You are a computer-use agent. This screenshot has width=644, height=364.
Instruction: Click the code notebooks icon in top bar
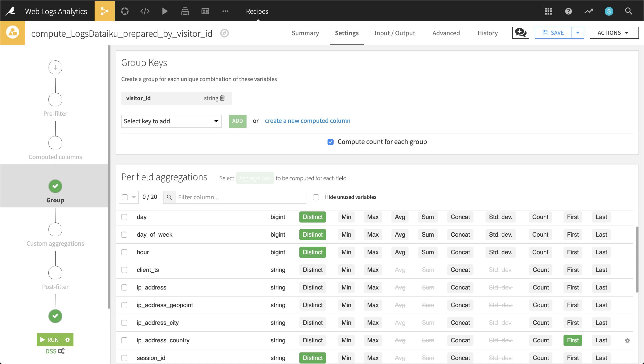(145, 11)
